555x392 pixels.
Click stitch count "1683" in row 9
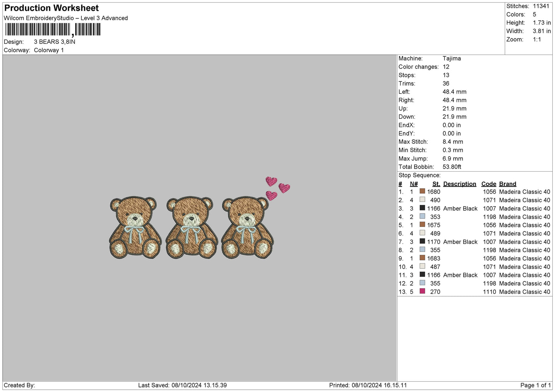(434, 258)
